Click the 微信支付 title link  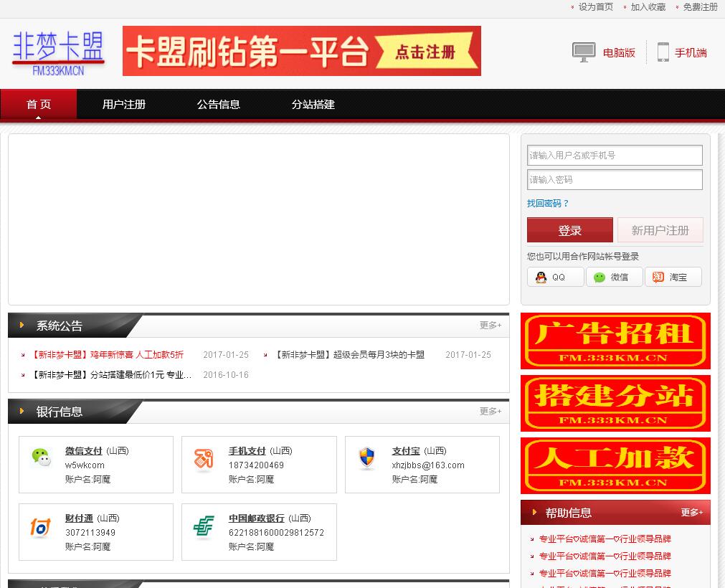tap(84, 451)
